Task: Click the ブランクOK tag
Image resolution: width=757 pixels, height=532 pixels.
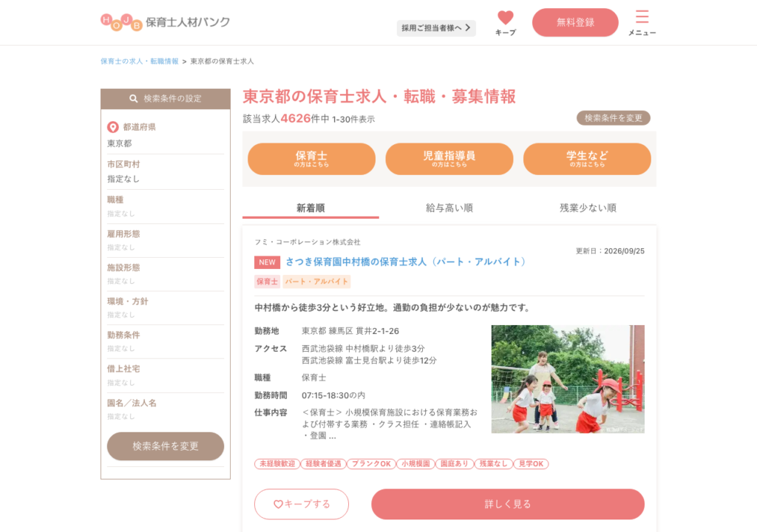Action: [x=371, y=464]
